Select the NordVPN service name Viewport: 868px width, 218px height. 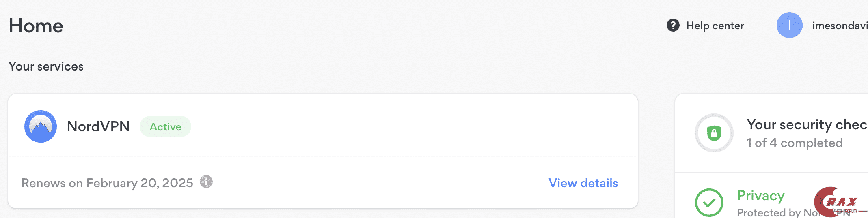pos(98,126)
